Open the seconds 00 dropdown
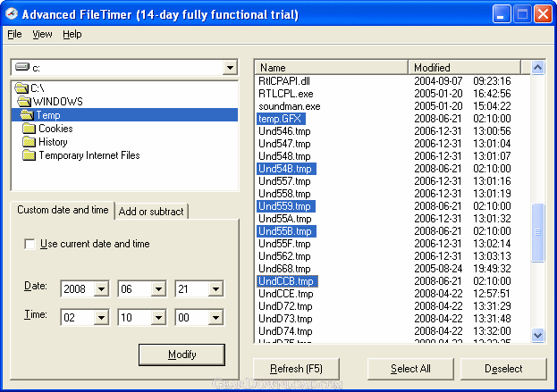 click(x=215, y=317)
